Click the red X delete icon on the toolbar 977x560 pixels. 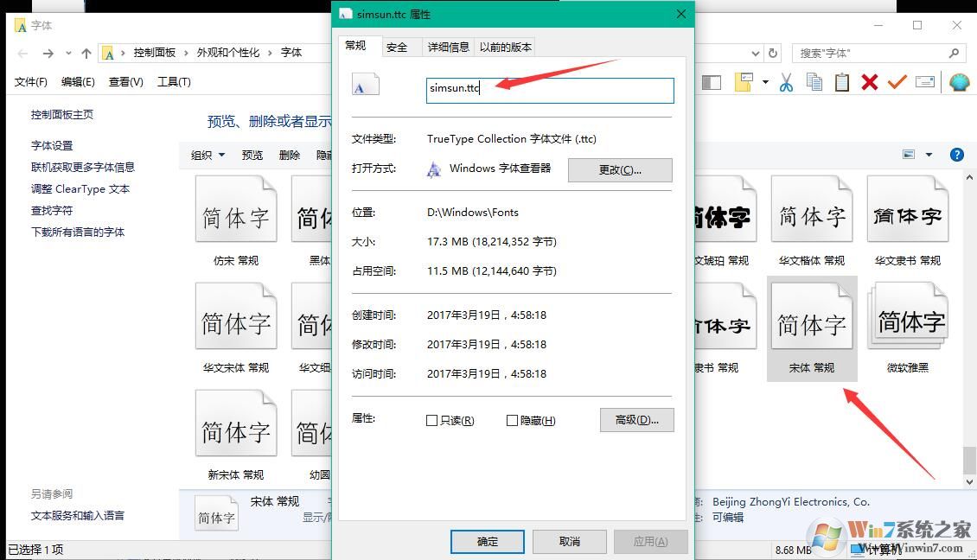pyautogui.click(x=870, y=82)
